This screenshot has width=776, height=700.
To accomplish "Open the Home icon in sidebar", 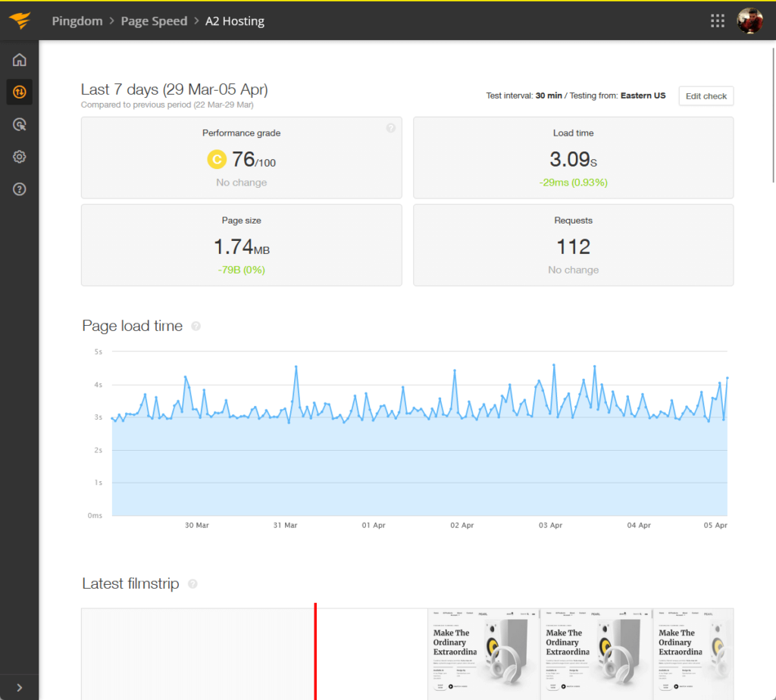I will [19, 60].
